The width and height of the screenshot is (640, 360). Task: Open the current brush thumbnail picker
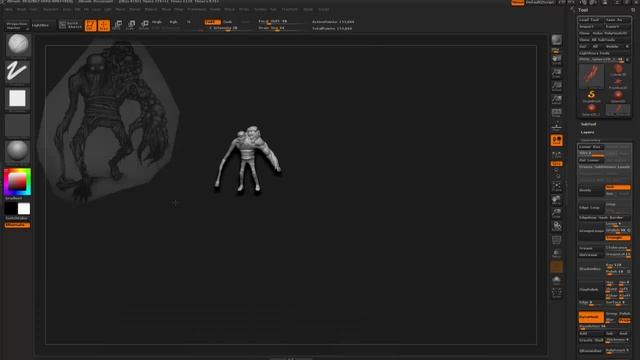click(18, 44)
